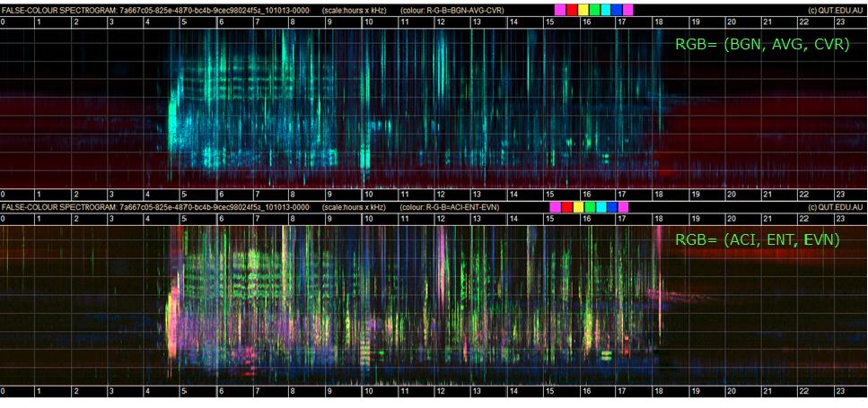Select hour 21 on the ACI-ENT-EVN lower time axis
Screen dimensions: 868x408
[767, 391]
